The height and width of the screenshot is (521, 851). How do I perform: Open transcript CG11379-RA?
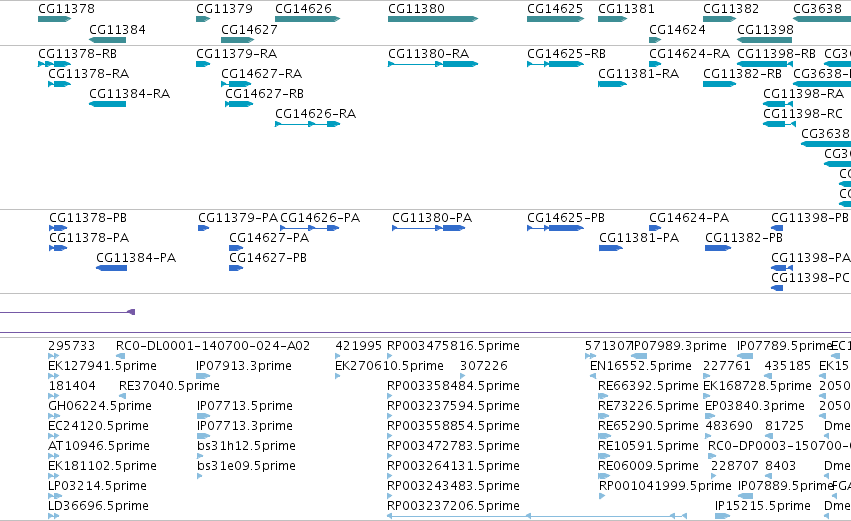pyautogui.click(x=237, y=54)
